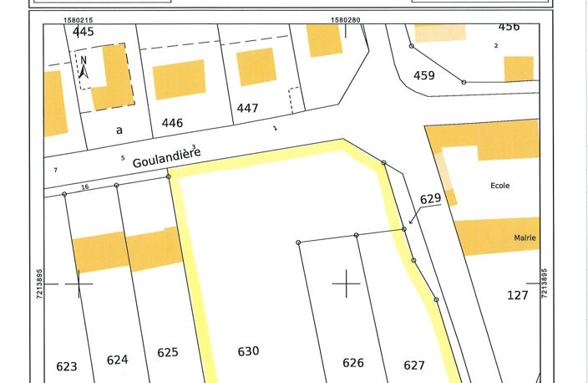Select parcel number 623
The height and width of the screenshot is (383, 588).
(67, 366)
